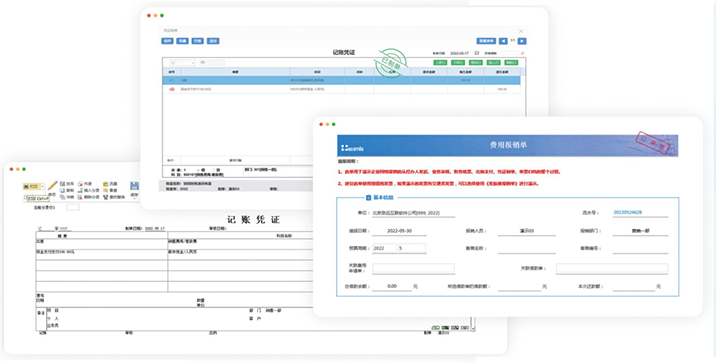Screen dimensions: 716x363
Task: Click the empty 客商名称 field
Action: coord(526,249)
